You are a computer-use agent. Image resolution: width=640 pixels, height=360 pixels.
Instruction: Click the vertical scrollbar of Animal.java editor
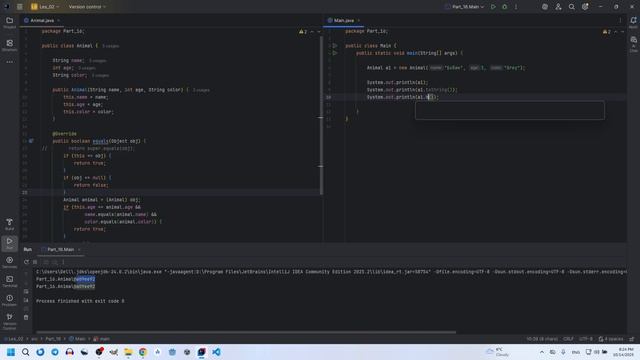coord(321,115)
